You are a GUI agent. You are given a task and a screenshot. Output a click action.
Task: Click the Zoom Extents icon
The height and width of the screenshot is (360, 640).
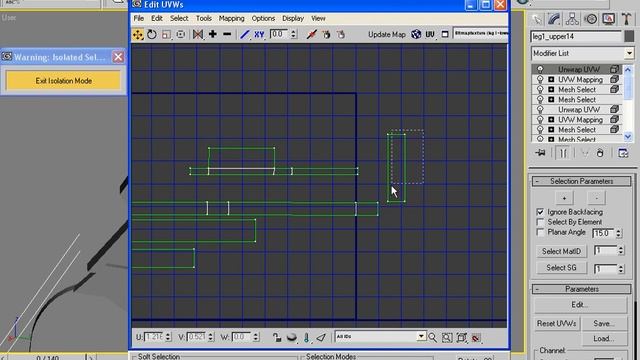pyautogui.click(x=462, y=338)
